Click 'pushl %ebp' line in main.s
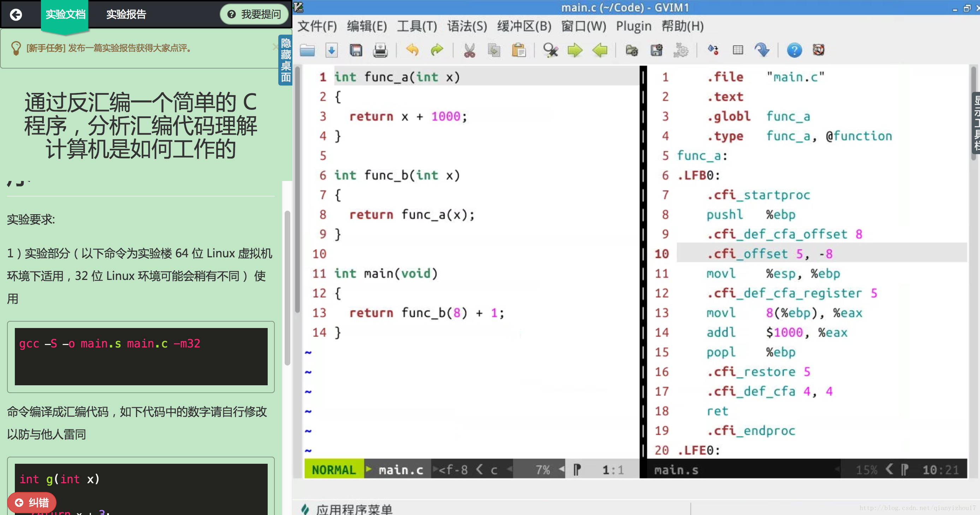980x515 pixels. (x=750, y=215)
